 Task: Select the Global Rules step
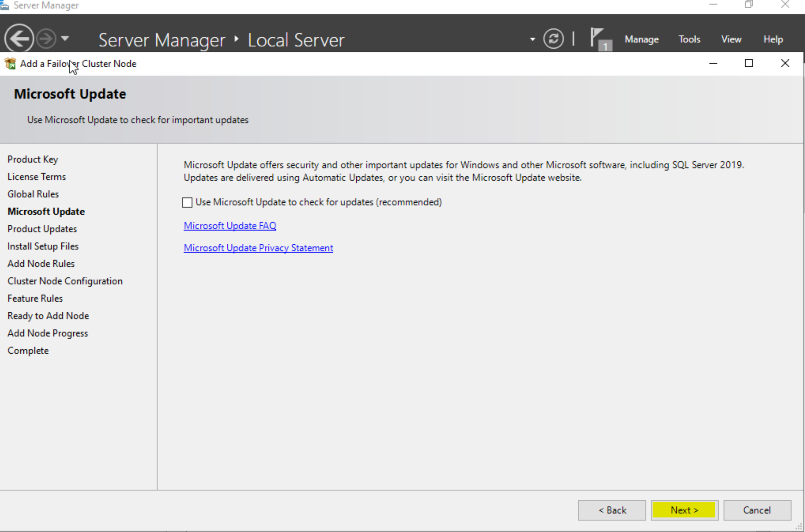(33, 194)
